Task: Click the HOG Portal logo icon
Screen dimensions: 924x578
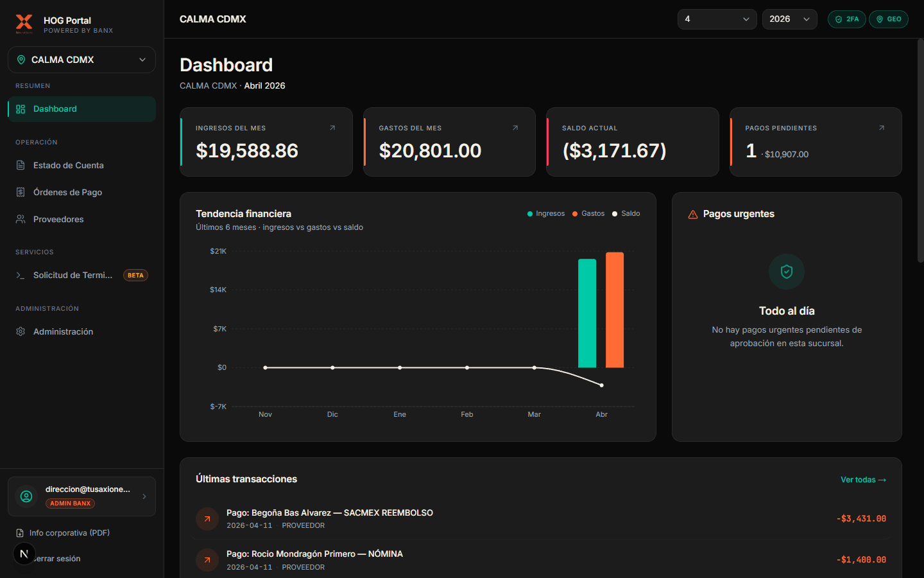Action: [x=24, y=24]
